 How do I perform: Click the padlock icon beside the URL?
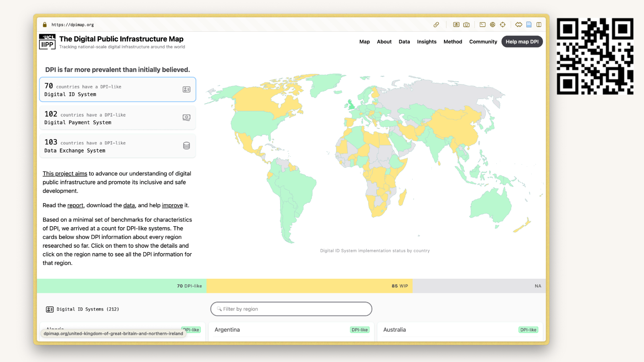[45, 25]
